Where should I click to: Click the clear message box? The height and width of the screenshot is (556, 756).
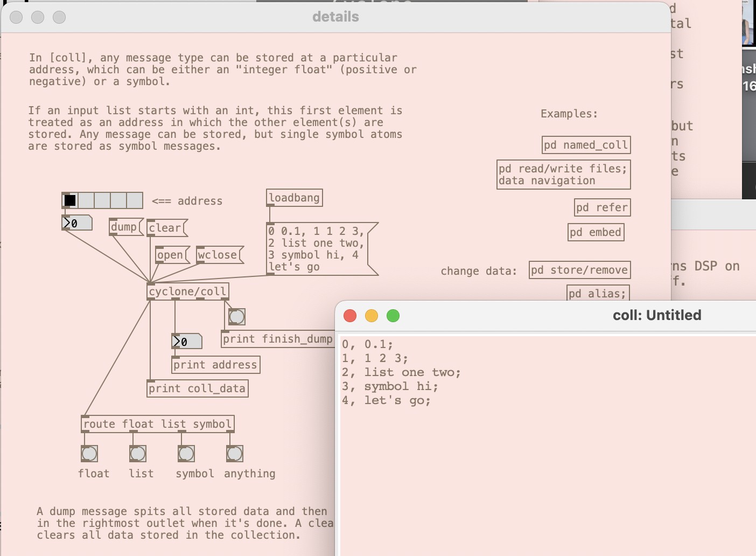tap(165, 228)
